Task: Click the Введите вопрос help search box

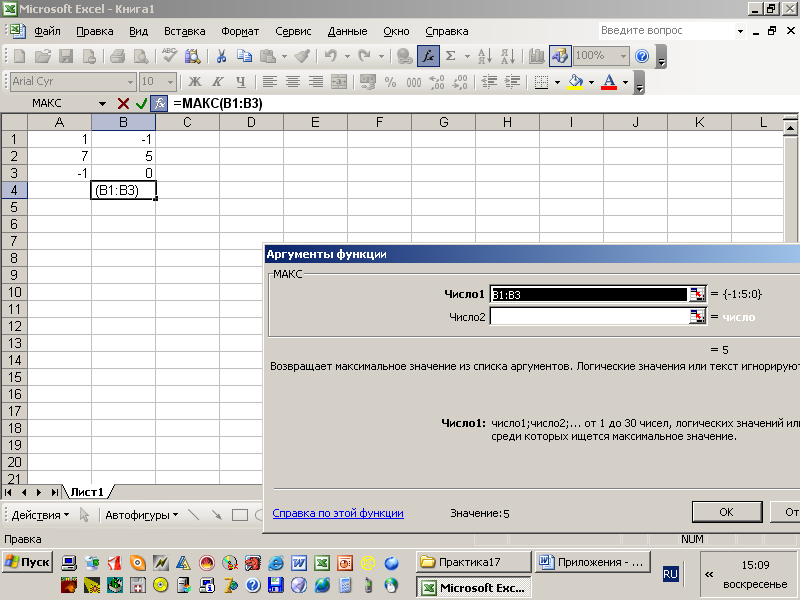Action: [x=666, y=31]
